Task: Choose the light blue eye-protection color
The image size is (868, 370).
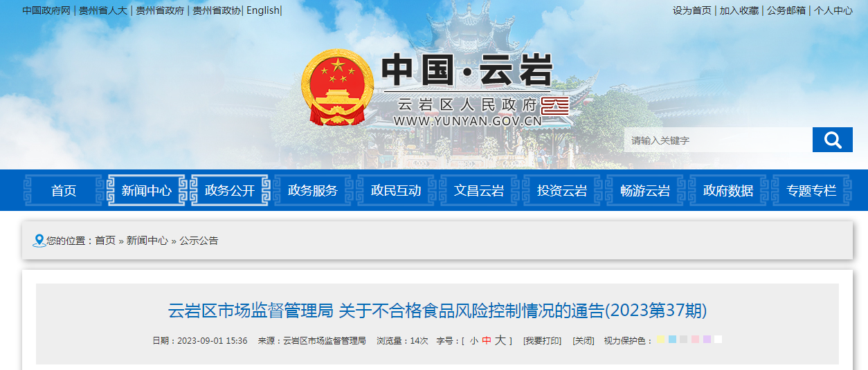Action: click(673, 340)
